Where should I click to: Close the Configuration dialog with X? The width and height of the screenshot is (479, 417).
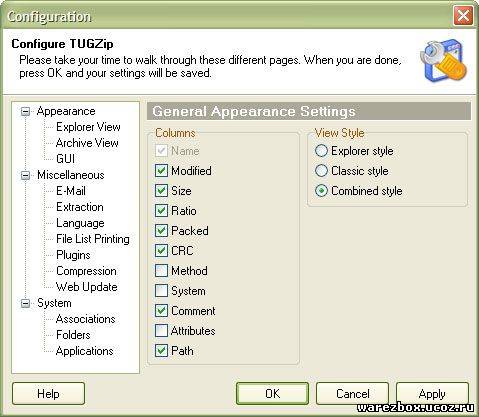[x=463, y=15]
